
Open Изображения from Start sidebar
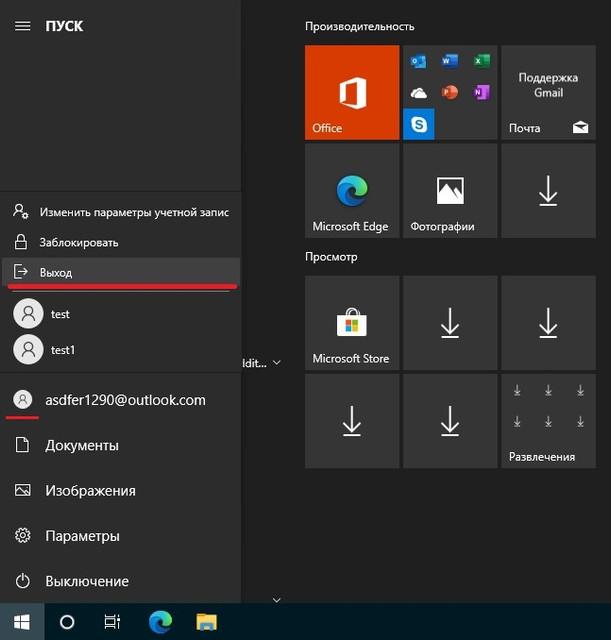(x=121, y=490)
